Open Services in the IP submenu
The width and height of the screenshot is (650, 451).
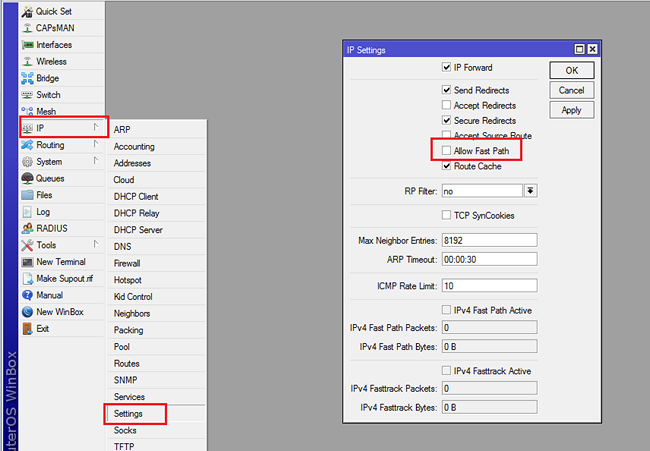[157, 397]
